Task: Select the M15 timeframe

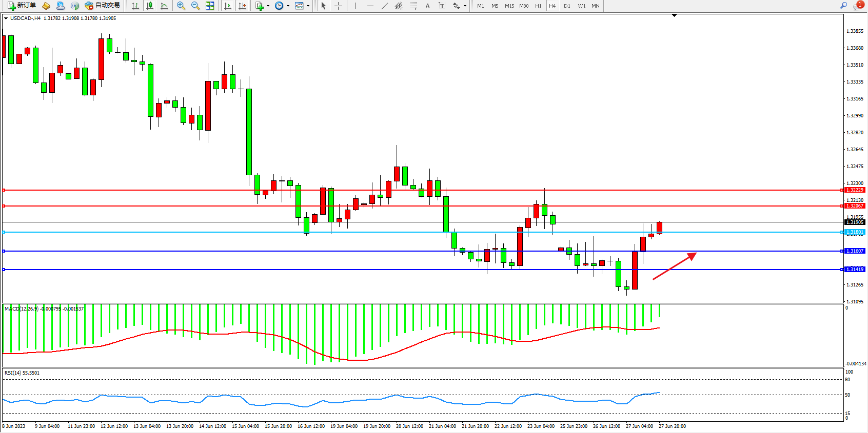Action: [x=509, y=6]
